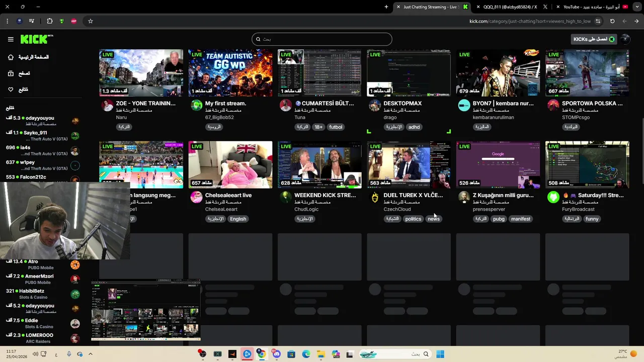The height and width of the screenshot is (362, 644).
Task: Open Chelsealeeart live stream thumbnail
Action: [230, 165]
